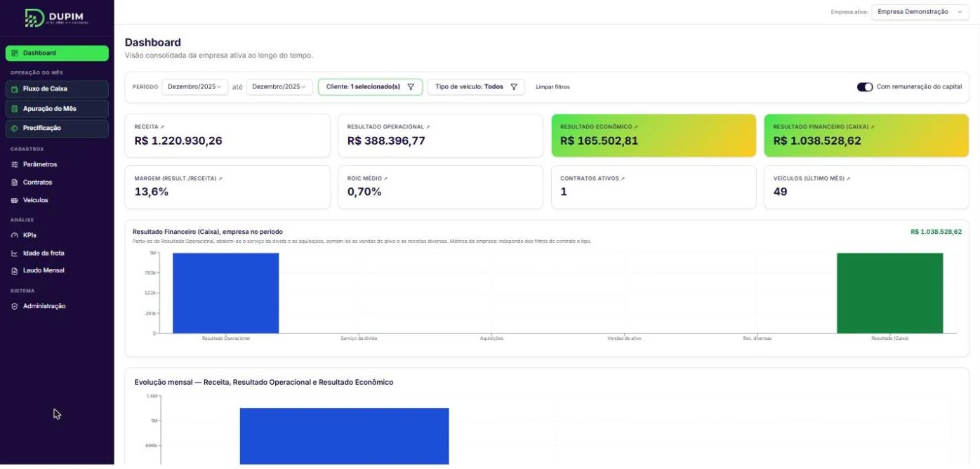
Task: Navigate to Parâmetros page
Action: (57, 165)
